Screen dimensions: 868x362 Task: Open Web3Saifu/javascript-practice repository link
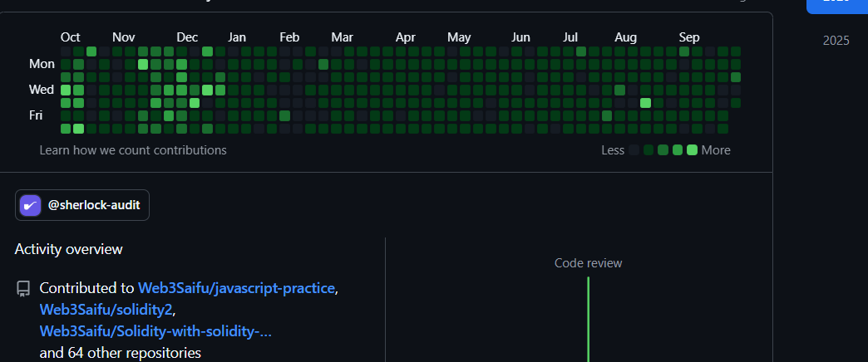[x=236, y=288]
